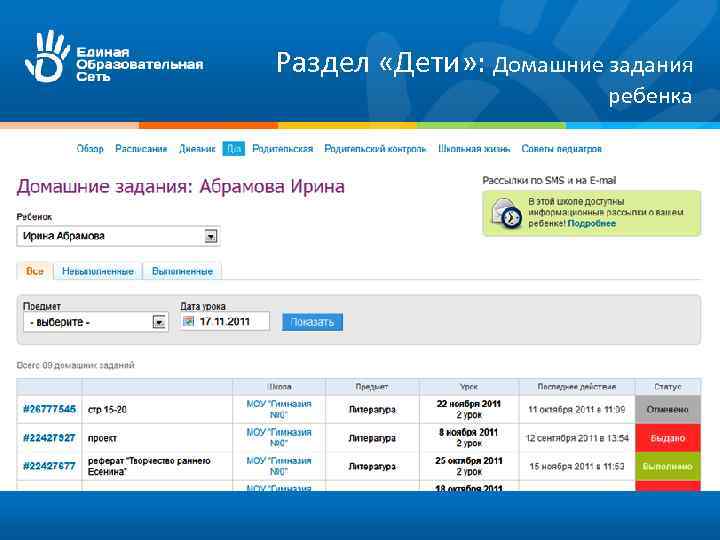Click the Последнее действие column header
720x540 pixels.
[577, 387]
